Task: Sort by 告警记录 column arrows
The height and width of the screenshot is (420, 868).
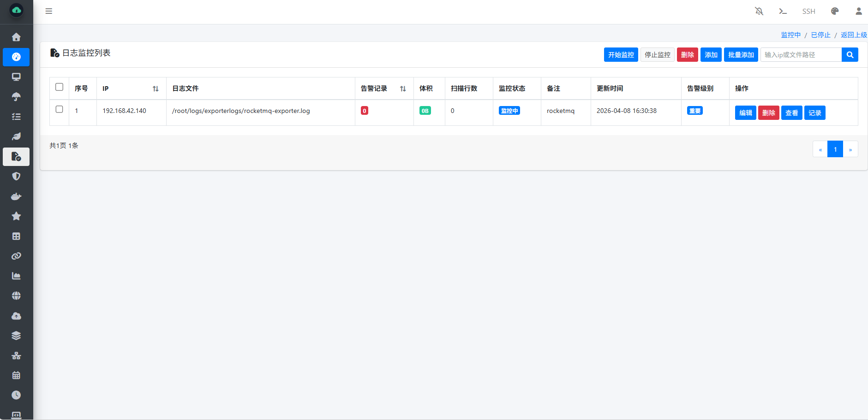Action: (x=403, y=89)
